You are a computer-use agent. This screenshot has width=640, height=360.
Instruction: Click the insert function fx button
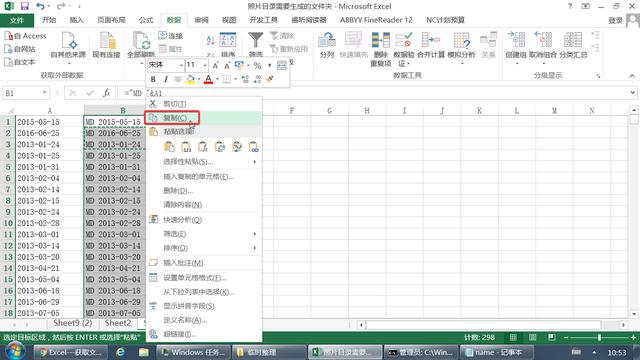tap(107, 93)
